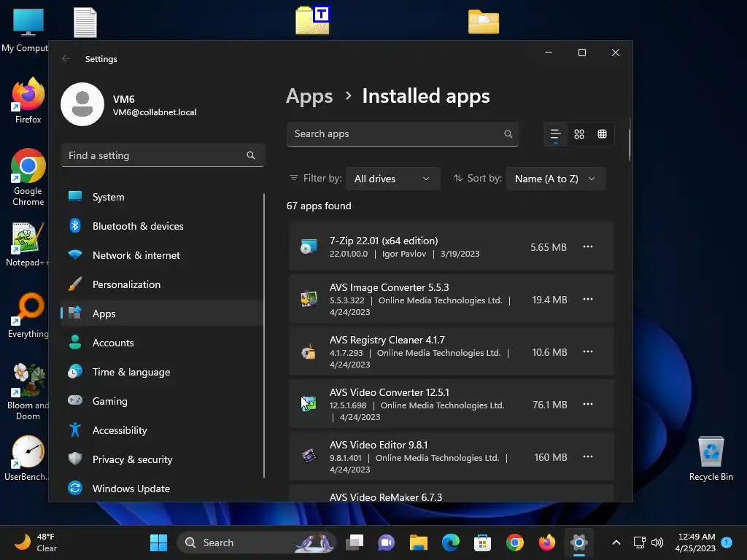
Task: Open more options for AVS Image Converter
Action: 588,299
